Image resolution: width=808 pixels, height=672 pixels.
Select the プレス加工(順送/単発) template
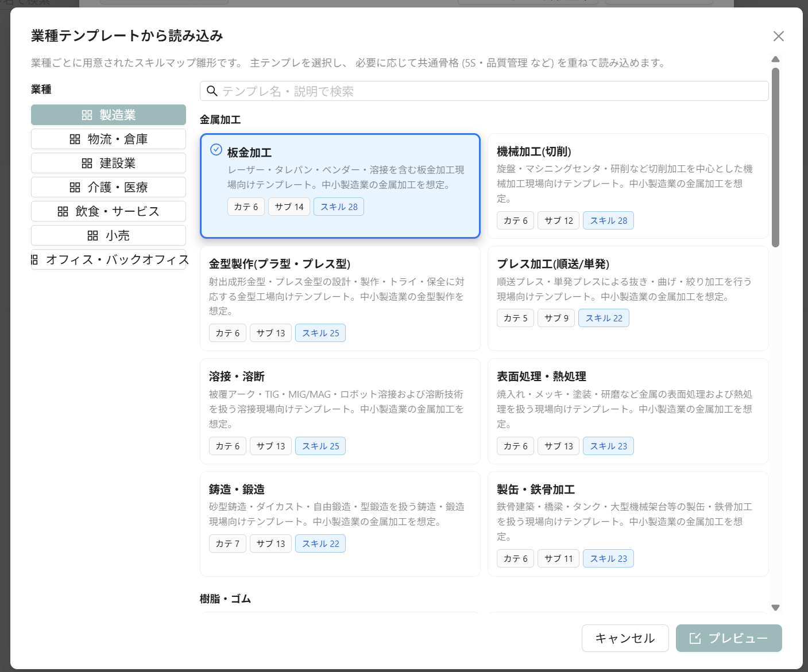(628, 298)
